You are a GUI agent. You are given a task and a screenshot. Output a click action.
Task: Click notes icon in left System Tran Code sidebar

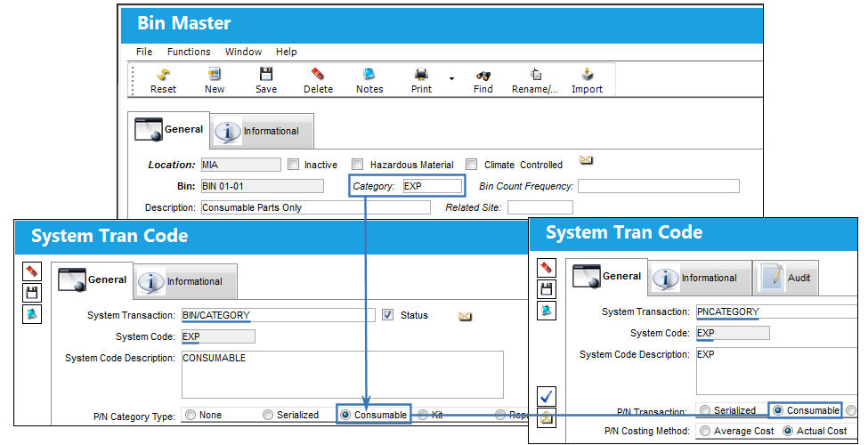[x=31, y=314]
